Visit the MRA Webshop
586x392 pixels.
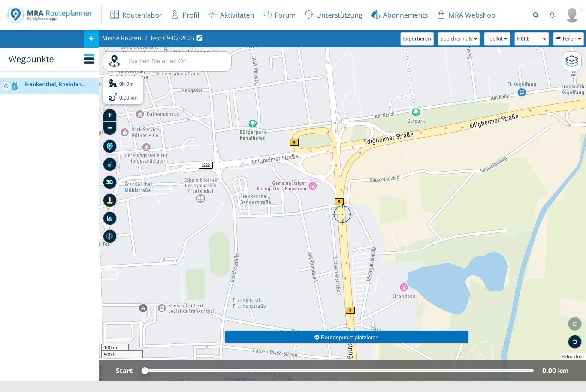(466, 15)
